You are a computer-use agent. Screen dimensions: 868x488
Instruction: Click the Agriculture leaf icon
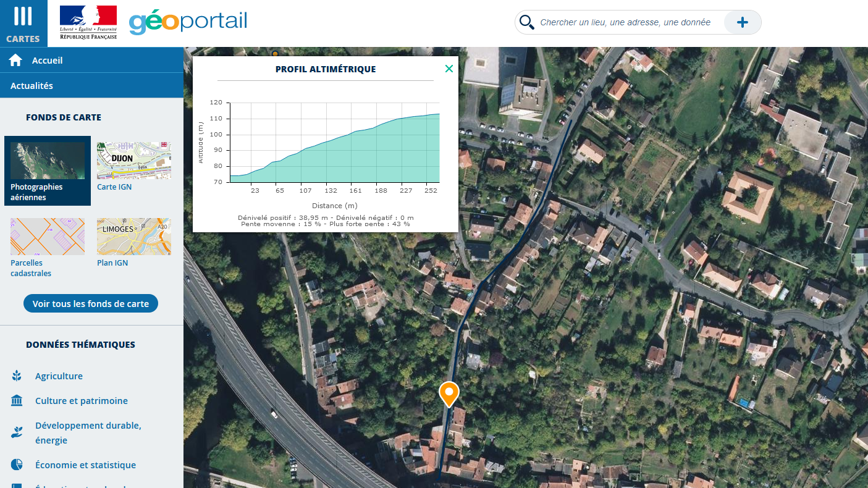pyautogui.click(x=17, y=376)
